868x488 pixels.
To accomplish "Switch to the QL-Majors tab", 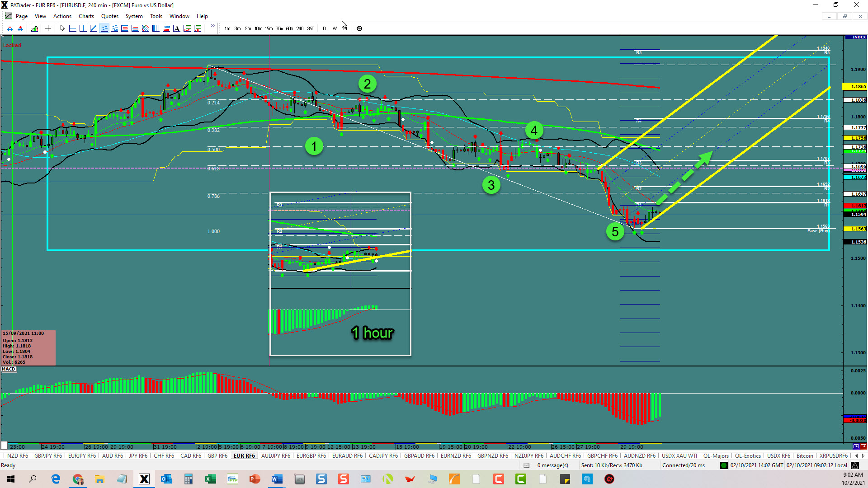I will [x=716, y=456].
